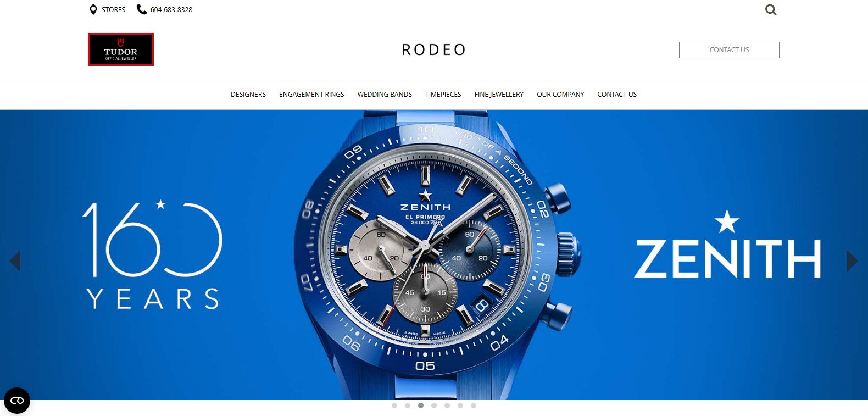Advance carousel with right arrow

click(852, 261)
